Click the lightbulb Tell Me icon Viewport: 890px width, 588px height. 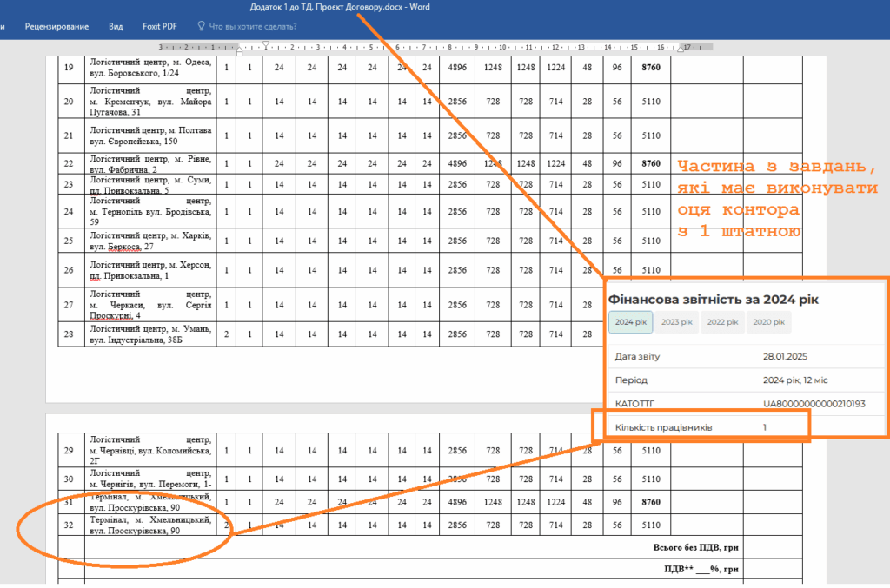(203, 26)
